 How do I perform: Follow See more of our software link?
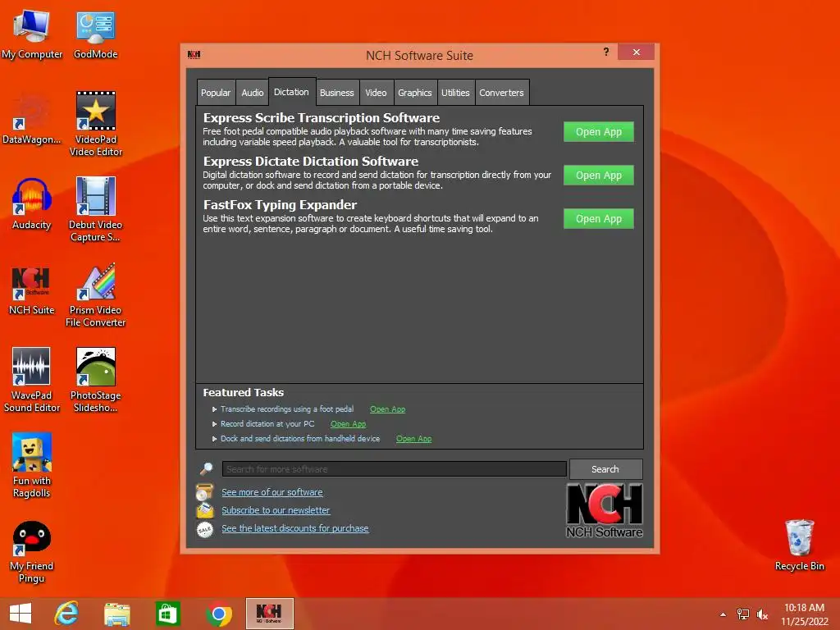[272, 492]
